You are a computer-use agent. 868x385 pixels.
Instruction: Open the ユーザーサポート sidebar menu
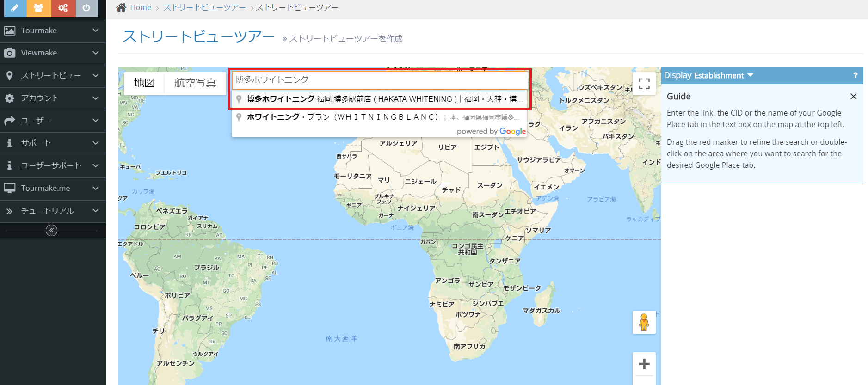coord(53,165)
